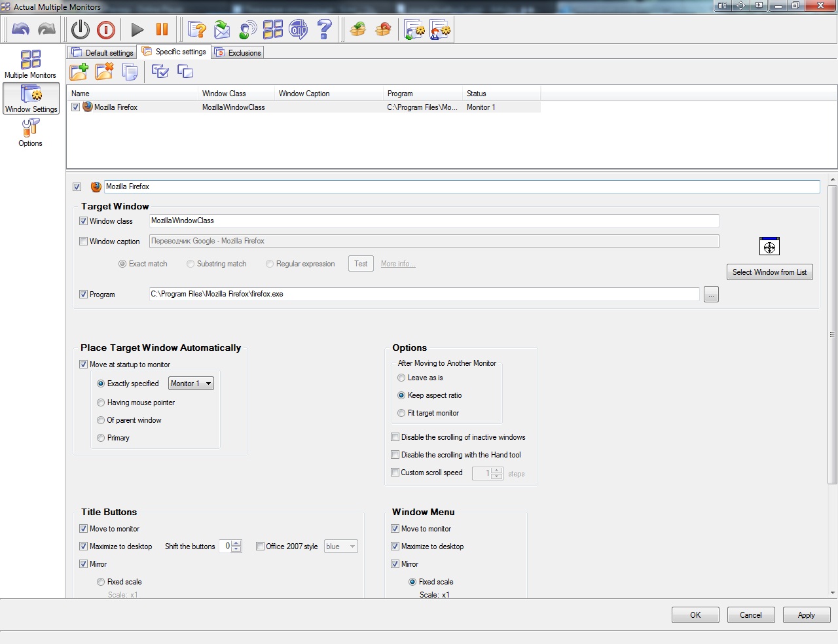Click the OK button
The image size is (838, 644).
(695, 615)
